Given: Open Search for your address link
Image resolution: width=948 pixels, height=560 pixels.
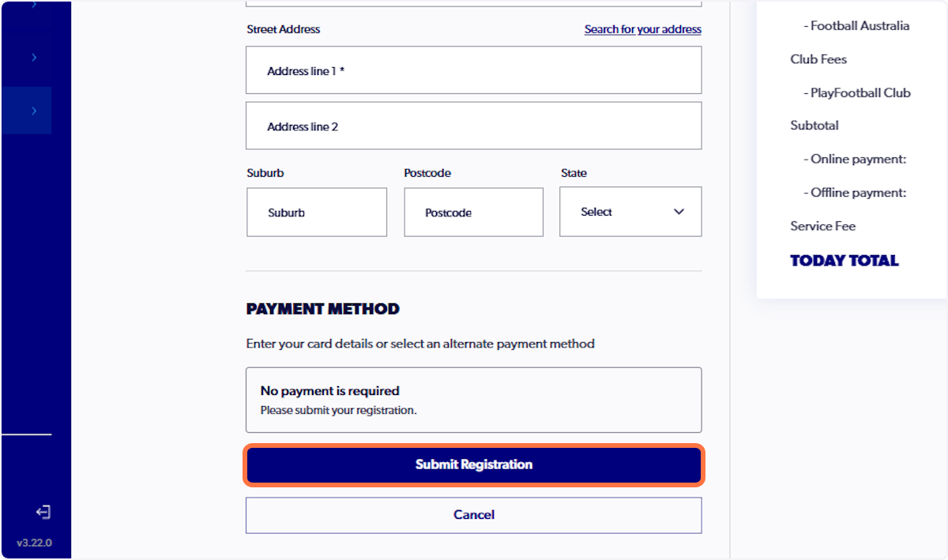Looking at the screenshot, I should (642, 29).
